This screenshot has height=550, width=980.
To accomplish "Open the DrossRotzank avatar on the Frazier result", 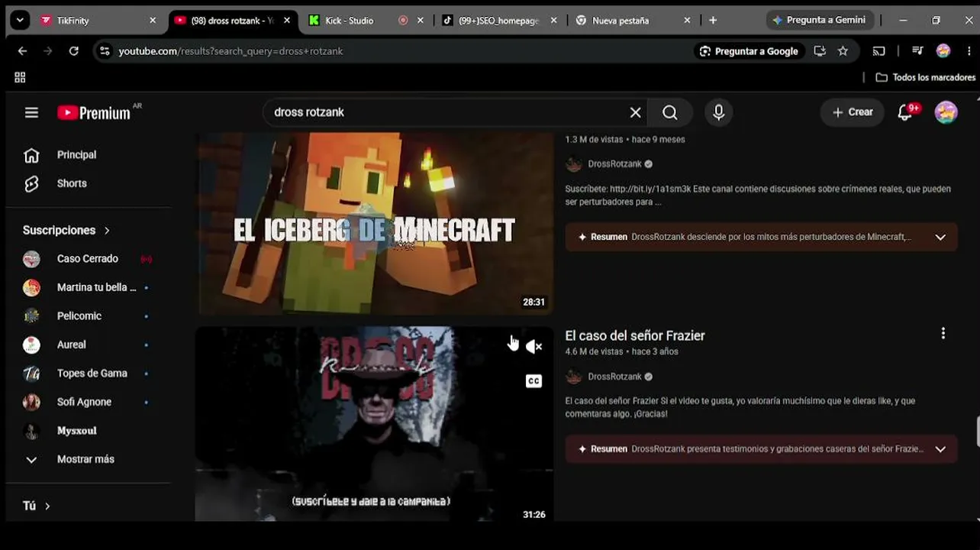I will click(574, 377).
